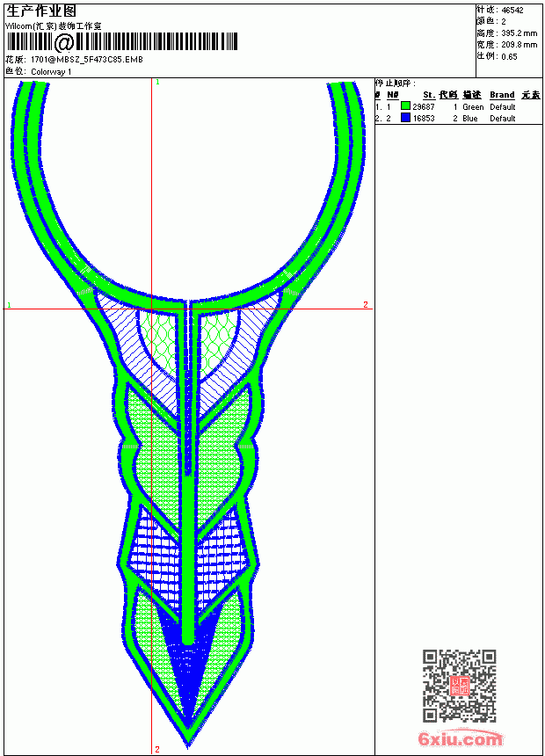Screen dimensions: 545x756
Task: Click the blue color swatch in stop sequence
Action: (405, 118)
